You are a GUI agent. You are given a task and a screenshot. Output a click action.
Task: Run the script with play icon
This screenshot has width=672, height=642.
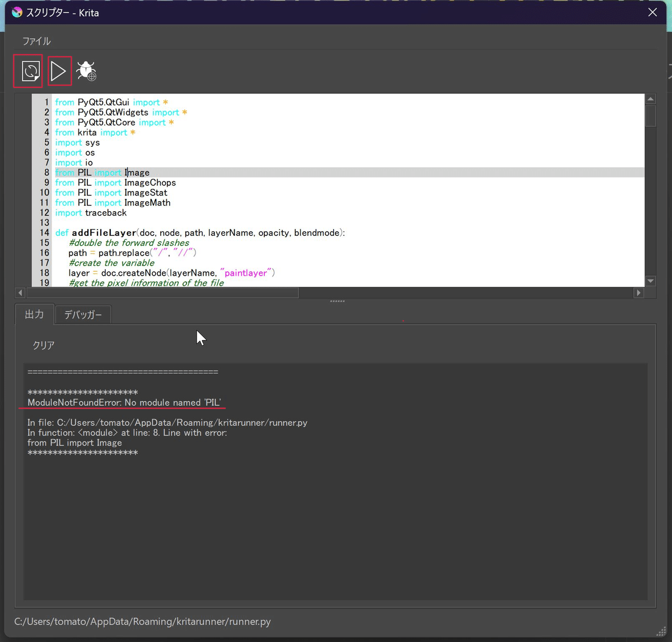59,71
